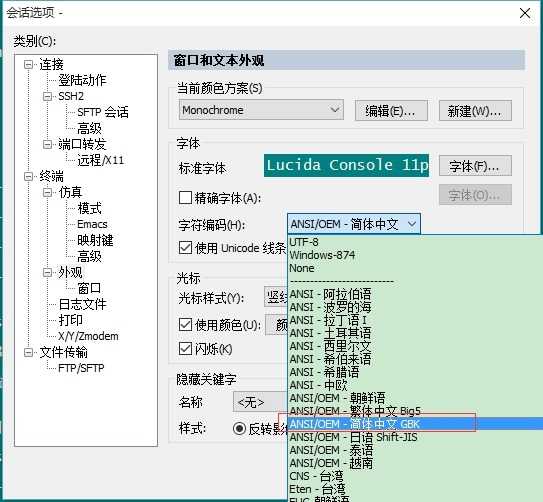Open the Monochrome color scheme dropdown
The image size is (543, 502).
(261, 110)
